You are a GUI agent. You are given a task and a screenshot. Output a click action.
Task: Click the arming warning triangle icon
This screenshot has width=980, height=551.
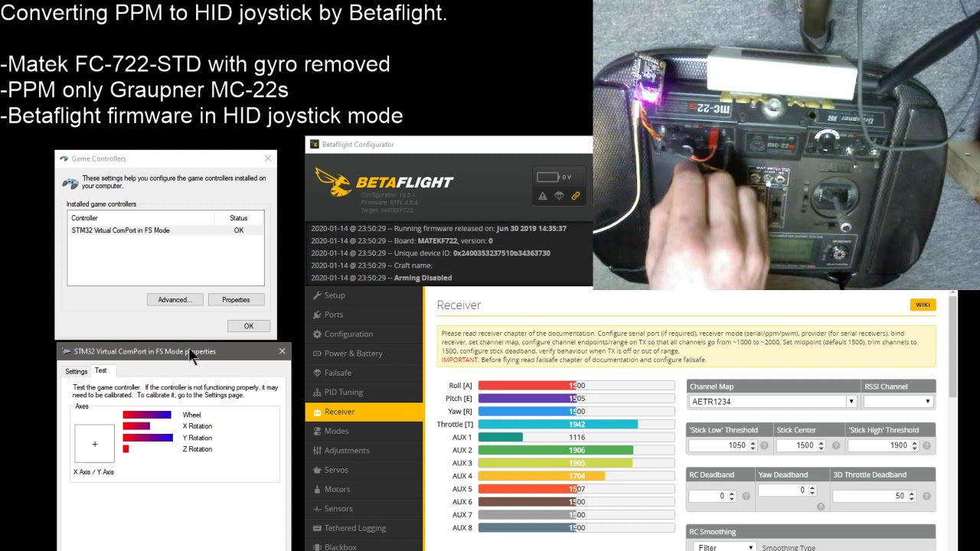click(543, 196)
